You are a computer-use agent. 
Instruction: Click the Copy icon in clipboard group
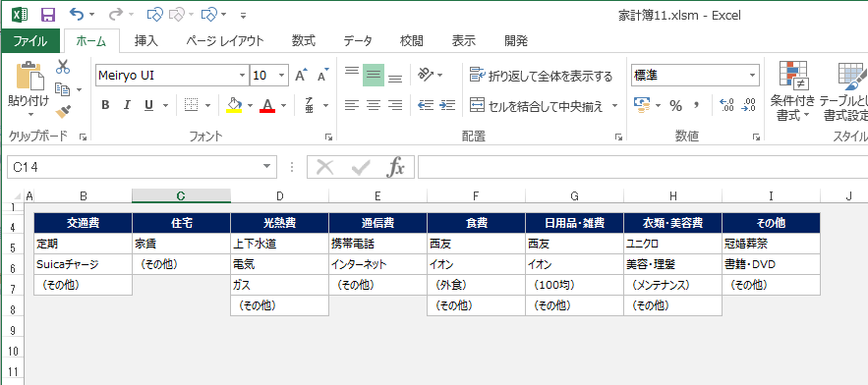click(63, 89)
